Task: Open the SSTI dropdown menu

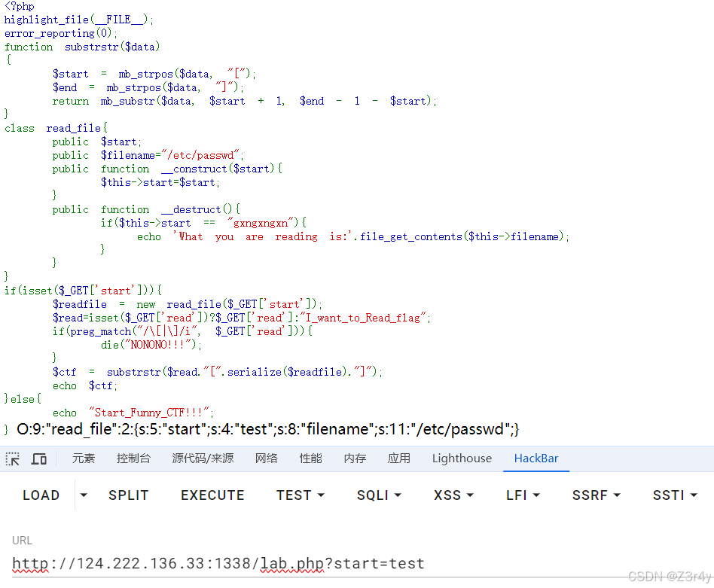Action: pyautogui.click(x=675, y=495)
